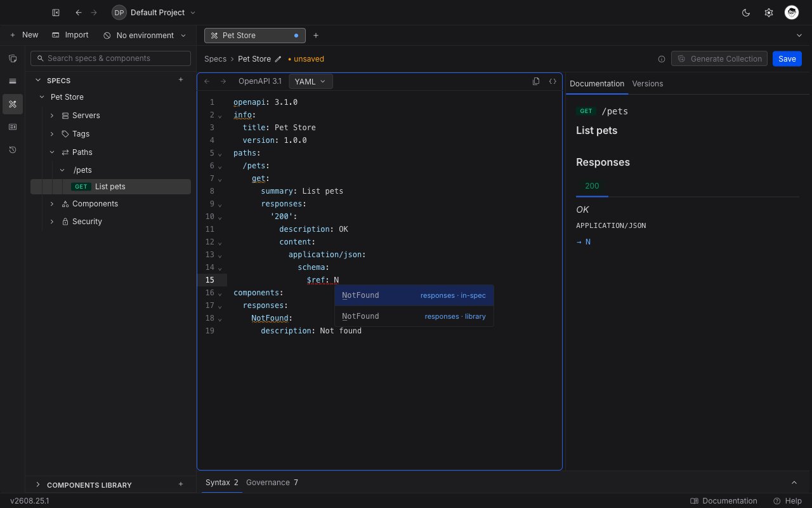Click the New button
Screen dimensions: 812x508
[x=24, y=35]
